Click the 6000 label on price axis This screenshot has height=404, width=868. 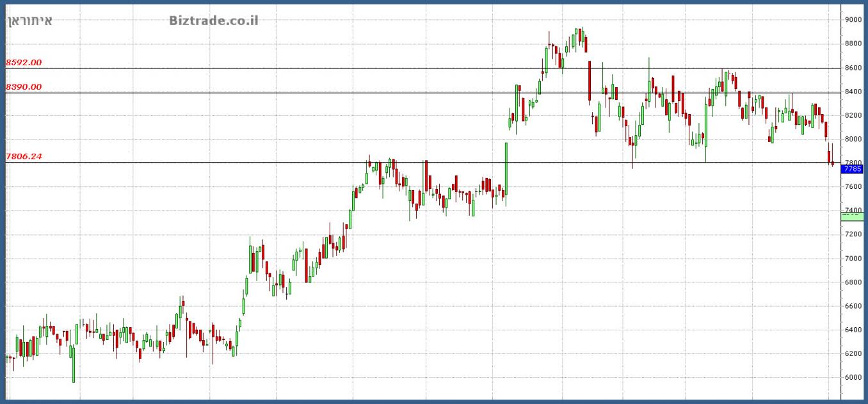[x=853, y=378]
